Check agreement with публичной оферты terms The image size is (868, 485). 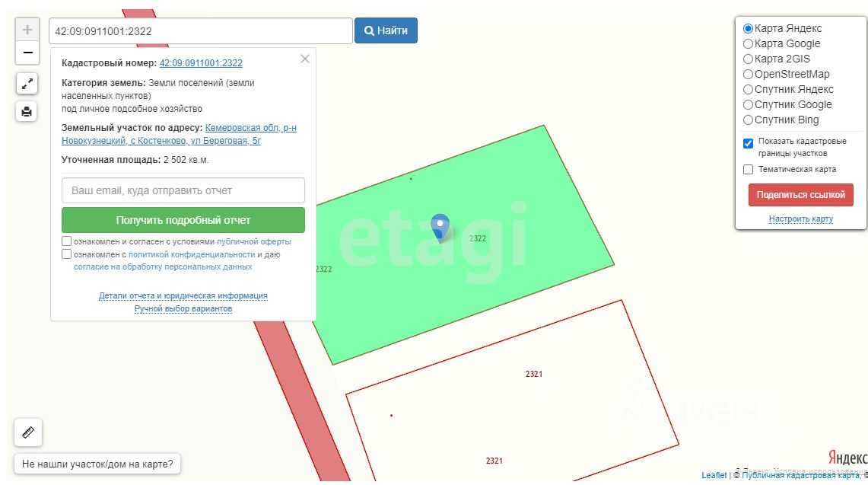[66, 241]
